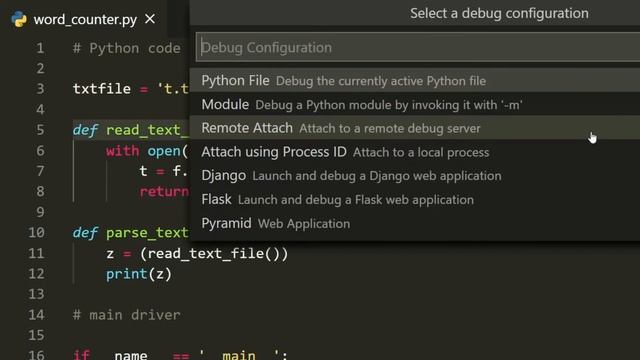Click the 'def read_text_' definition

point(131,130)
